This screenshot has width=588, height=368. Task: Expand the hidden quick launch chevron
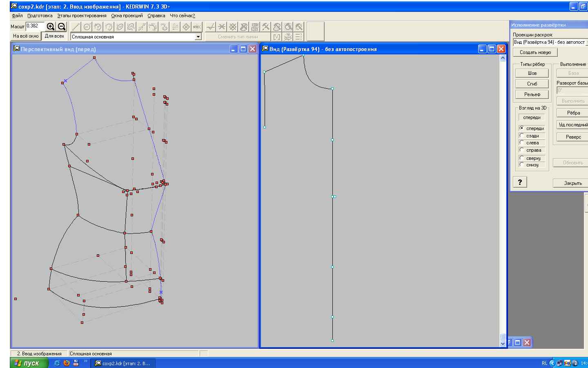click(86, 361)
